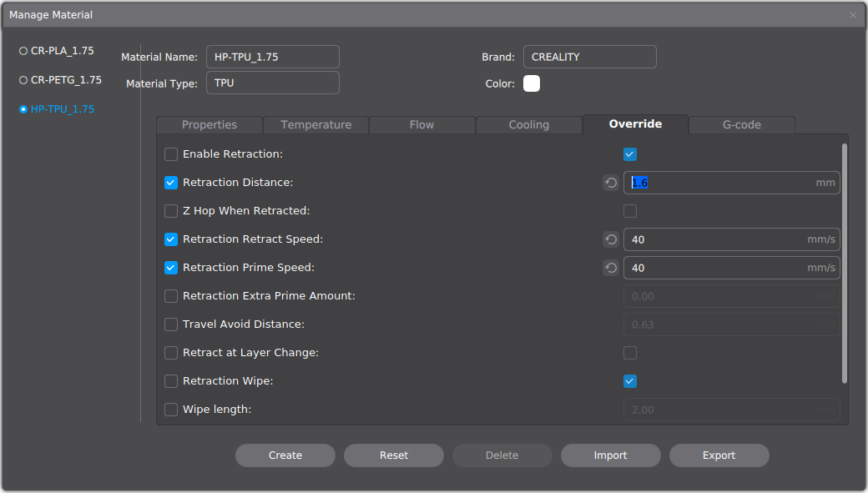The height and width of the screenshot is (493, 868).
Task: Close the Manage Material dialog
Action: click(853, 15)
